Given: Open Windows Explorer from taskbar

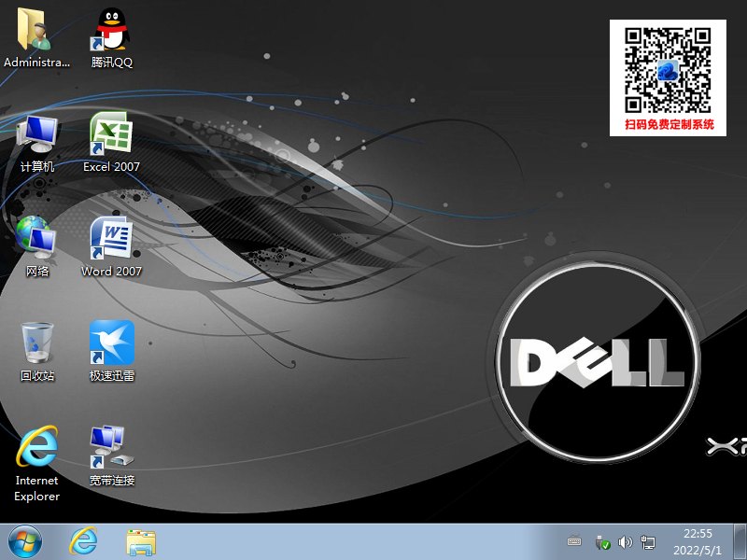Looking at the screenshot, I should pyautogui.click(x=141, y=542).
